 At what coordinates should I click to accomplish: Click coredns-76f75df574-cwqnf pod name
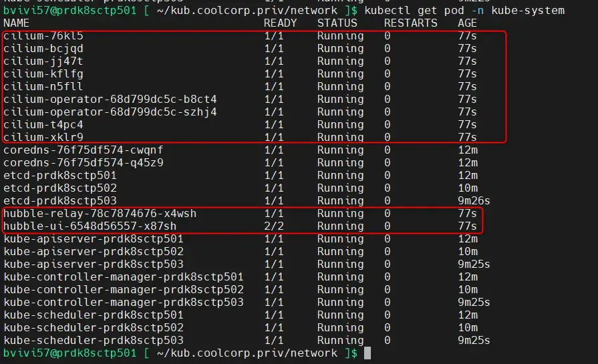click(83, 150)
